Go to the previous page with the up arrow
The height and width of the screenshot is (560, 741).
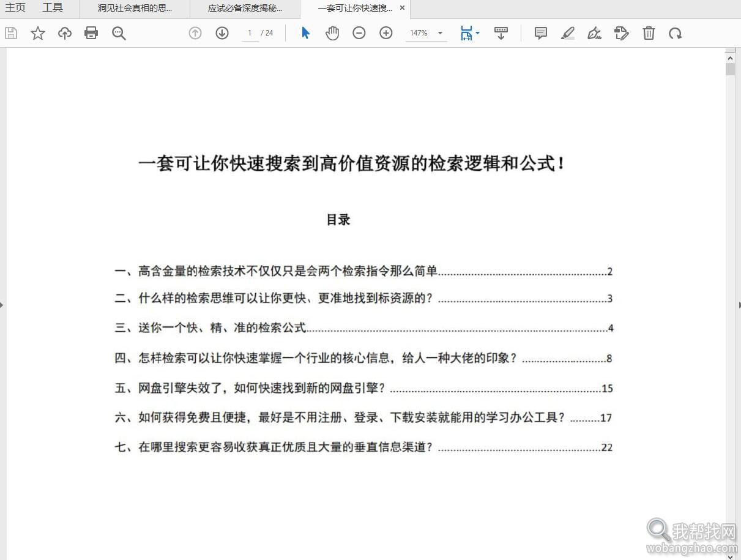tap(195, 33)
